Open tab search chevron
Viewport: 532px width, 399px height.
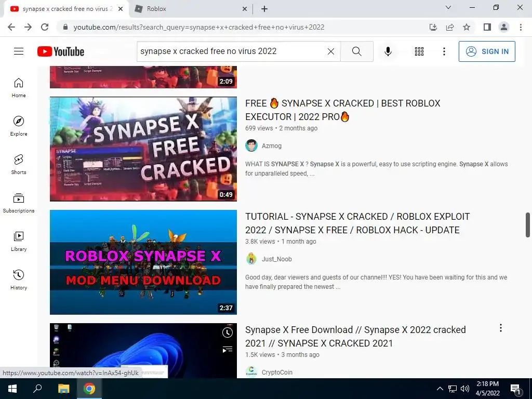coord(448,7)
